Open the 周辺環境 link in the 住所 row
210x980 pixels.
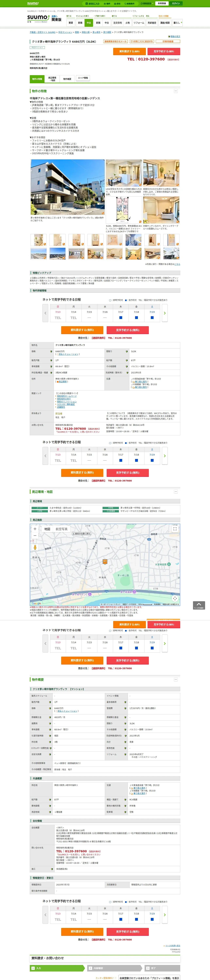[x=62, y=382]
